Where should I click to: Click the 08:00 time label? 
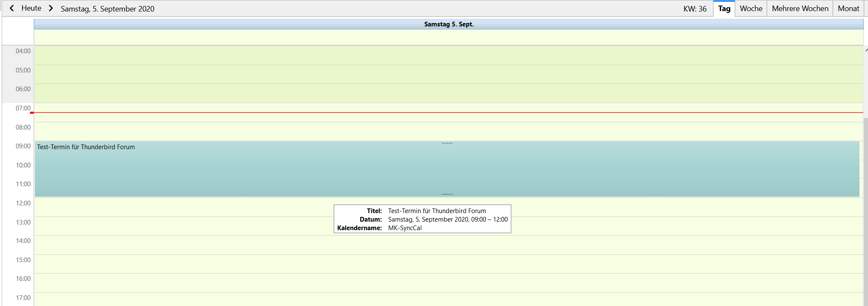click(x=23, y=127)
